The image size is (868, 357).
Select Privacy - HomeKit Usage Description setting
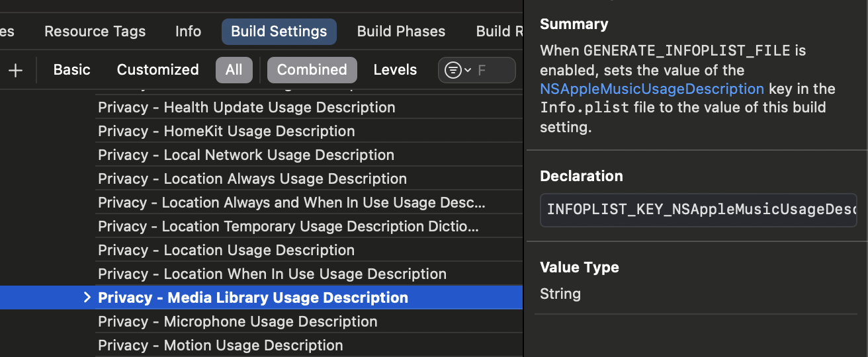click(226, 131)
